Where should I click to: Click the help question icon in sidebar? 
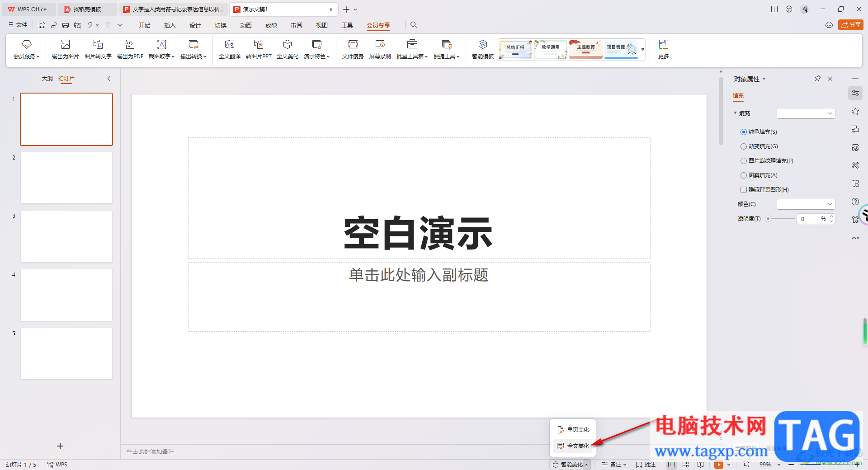click(855, 202)
